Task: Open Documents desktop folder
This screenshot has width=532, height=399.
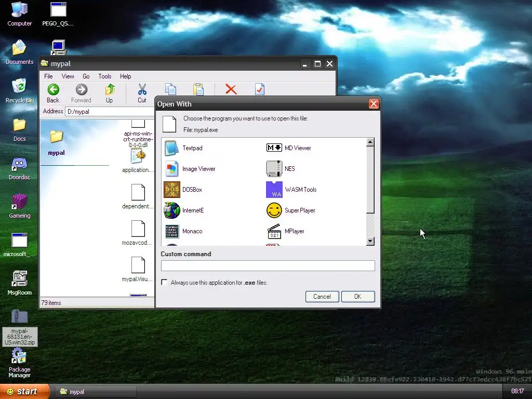Action: point(19,52)
